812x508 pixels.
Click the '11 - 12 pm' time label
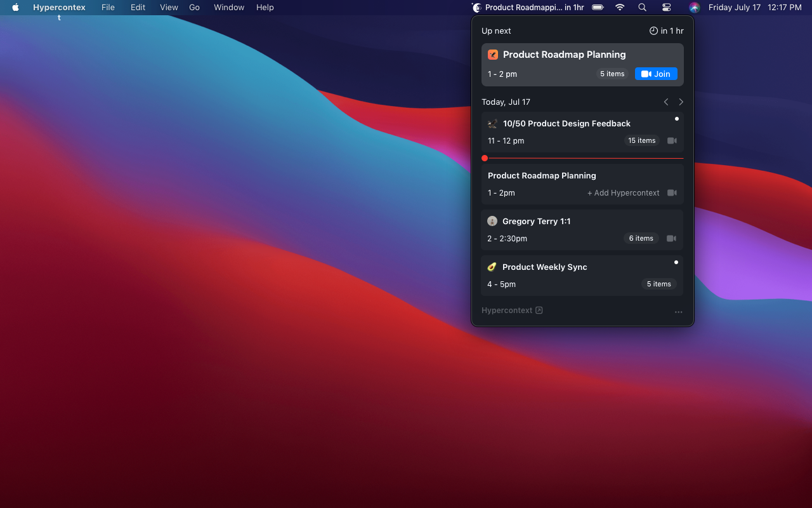(506, 140)
